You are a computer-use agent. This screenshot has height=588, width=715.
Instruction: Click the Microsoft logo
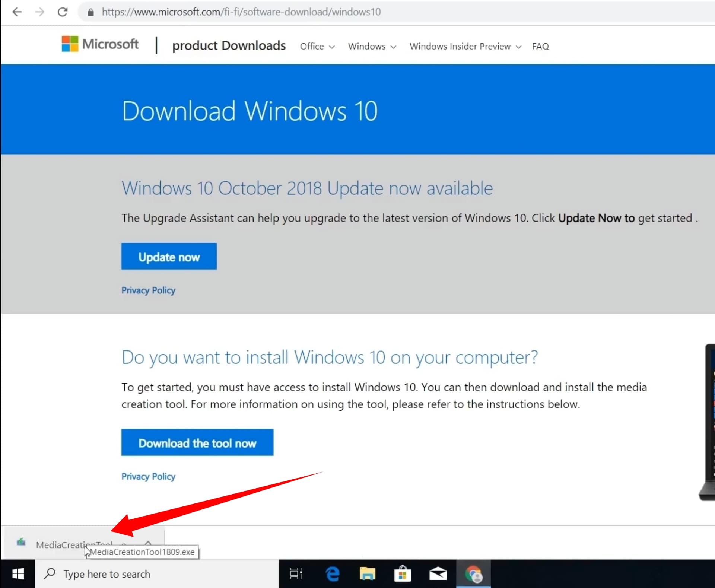coord(100,44)
